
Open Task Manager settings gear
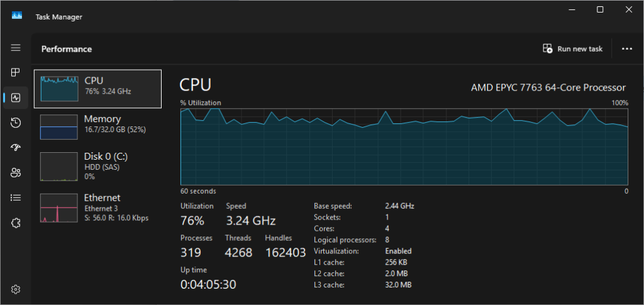pyautogui.click(x=16, y=289)
